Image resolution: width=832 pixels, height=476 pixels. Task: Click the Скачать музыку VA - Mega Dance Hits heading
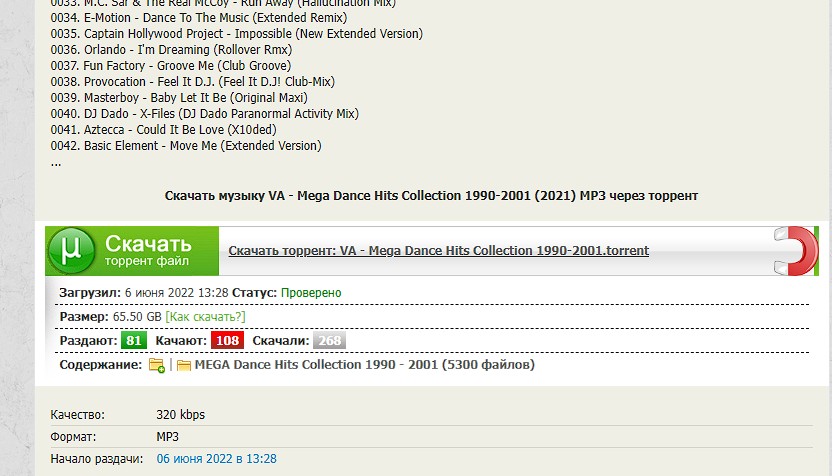tap(431, 196)
